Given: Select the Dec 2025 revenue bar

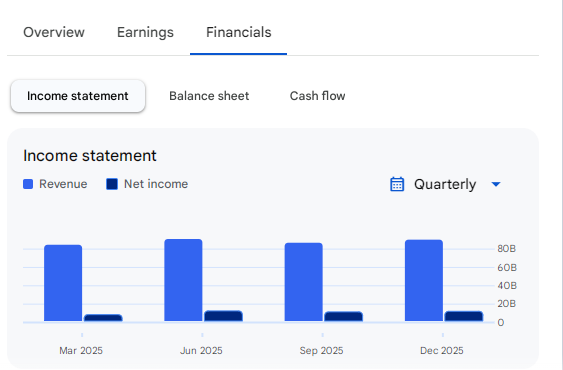Looking at the screenshot, I should (424, 281).
